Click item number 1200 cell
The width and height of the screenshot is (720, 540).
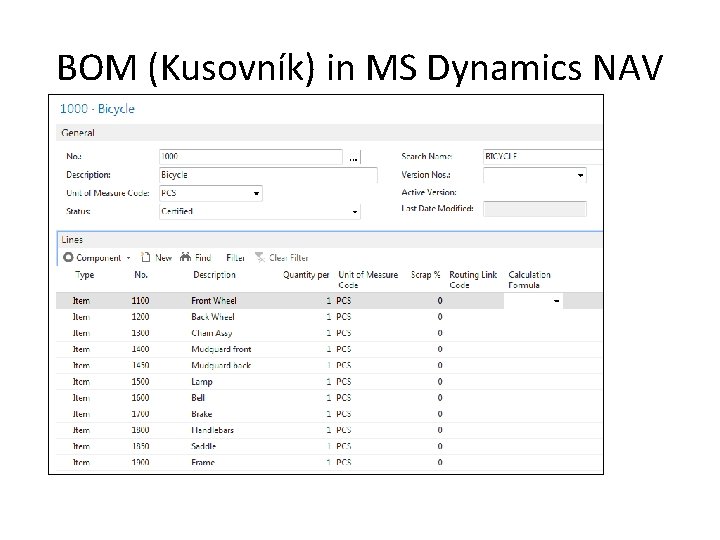coord(140,317)
